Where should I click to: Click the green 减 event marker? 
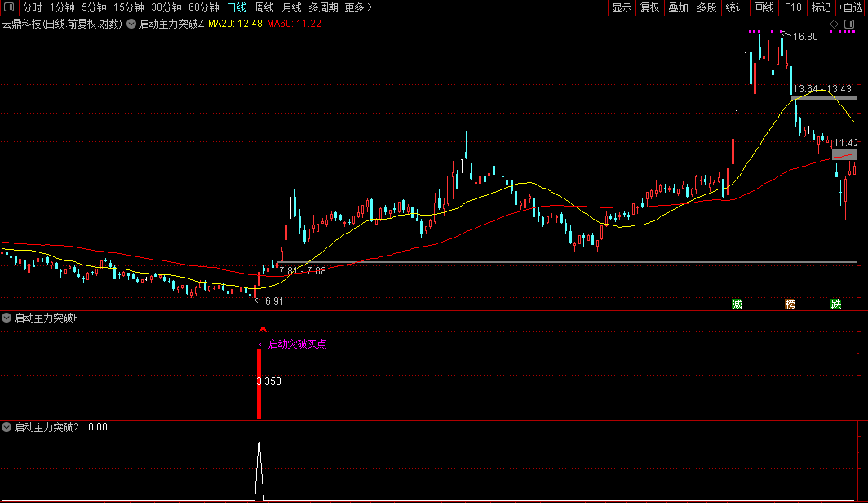click(x=737, y=304)
